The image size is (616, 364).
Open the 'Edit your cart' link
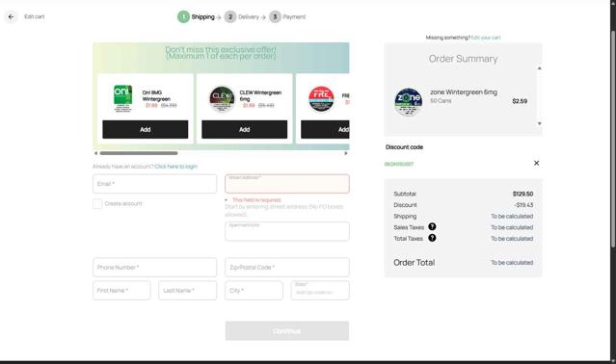tap(486, 38)
